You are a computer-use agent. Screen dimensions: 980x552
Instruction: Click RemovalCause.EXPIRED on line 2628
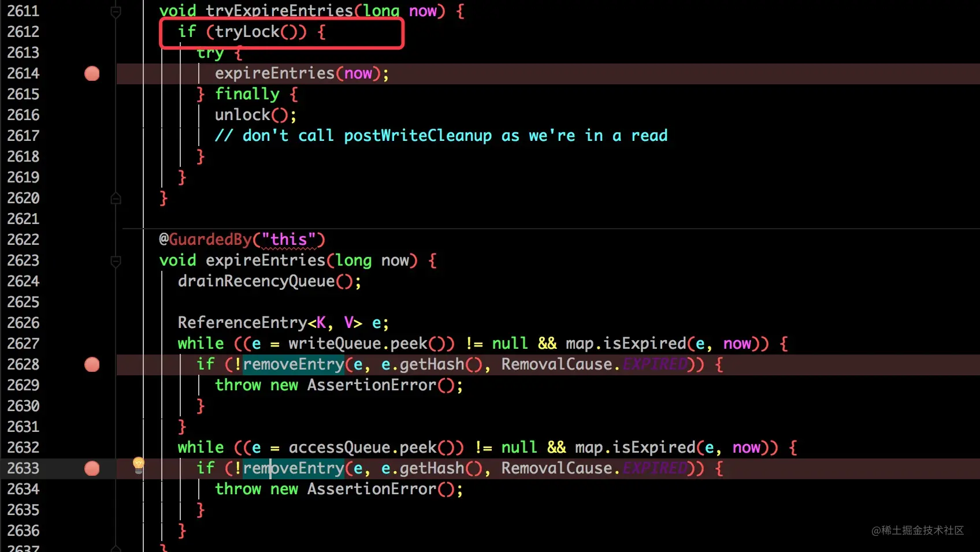(x=594, y=364)
